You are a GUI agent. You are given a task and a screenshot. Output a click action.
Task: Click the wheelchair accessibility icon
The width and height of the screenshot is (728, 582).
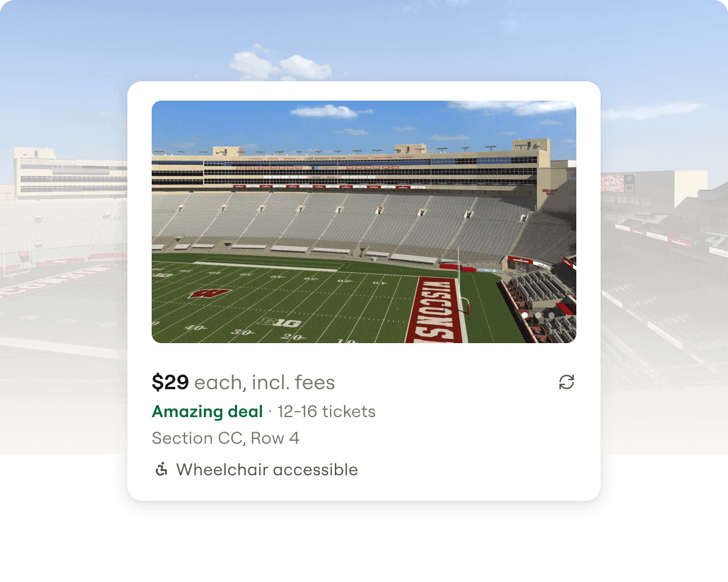(x=161, y=469)
